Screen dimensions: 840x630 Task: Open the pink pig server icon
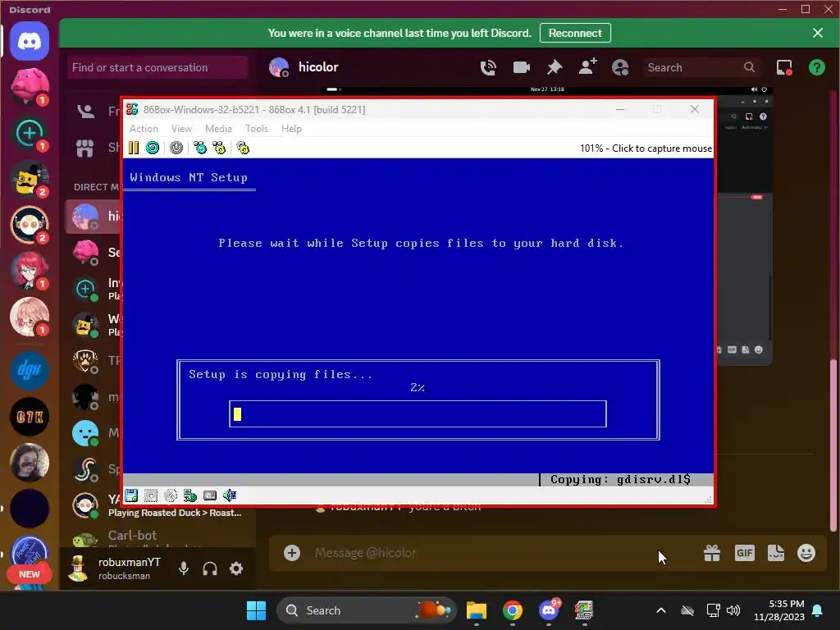(x=30, y=85)
